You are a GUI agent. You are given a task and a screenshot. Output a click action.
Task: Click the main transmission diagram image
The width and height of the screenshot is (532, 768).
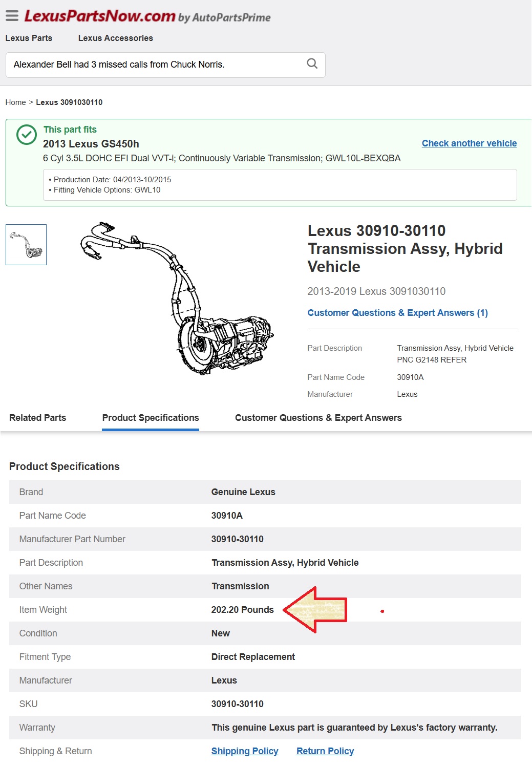(x=177, y=298)
